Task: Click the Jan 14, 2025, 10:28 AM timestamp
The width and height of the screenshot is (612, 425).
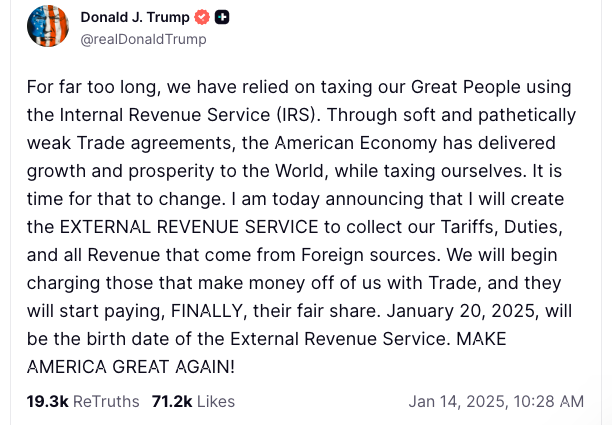Action: [x=496, y=401]
